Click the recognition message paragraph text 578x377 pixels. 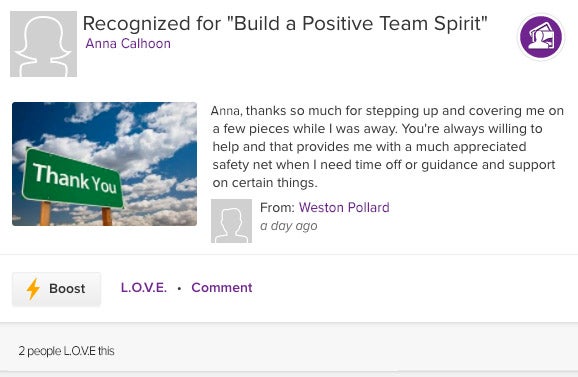[387, 147]
